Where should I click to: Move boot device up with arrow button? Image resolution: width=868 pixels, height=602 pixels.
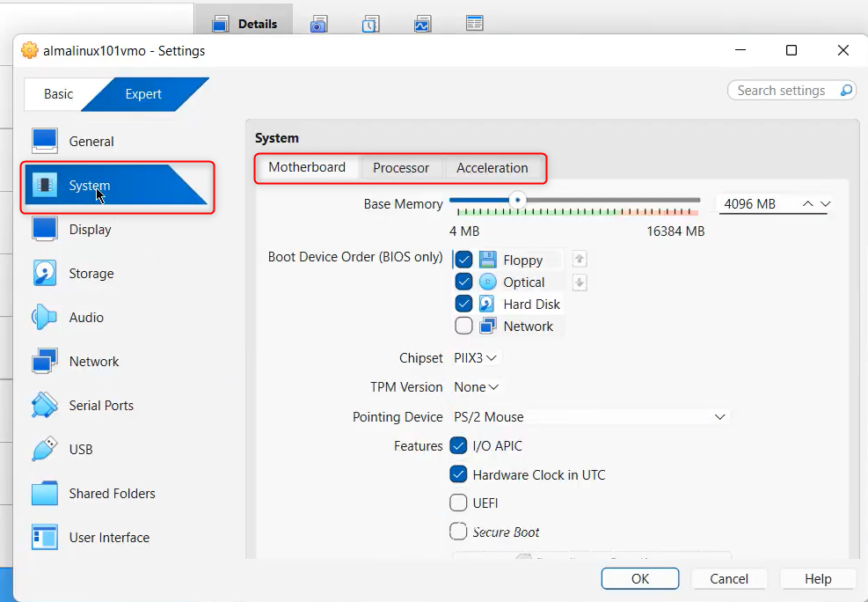(579, 259)
